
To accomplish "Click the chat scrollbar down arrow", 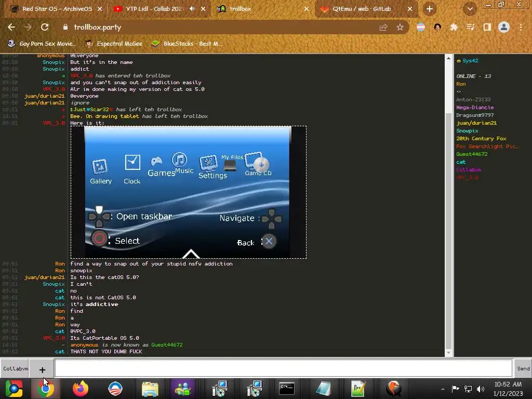I will [448, 353].
